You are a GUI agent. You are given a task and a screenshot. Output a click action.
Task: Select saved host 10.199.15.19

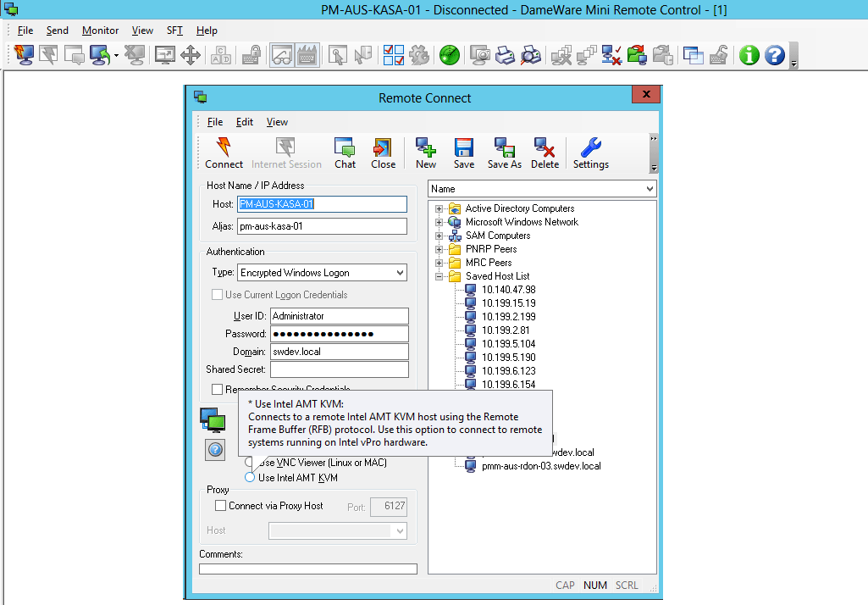[x=508, y=303]
